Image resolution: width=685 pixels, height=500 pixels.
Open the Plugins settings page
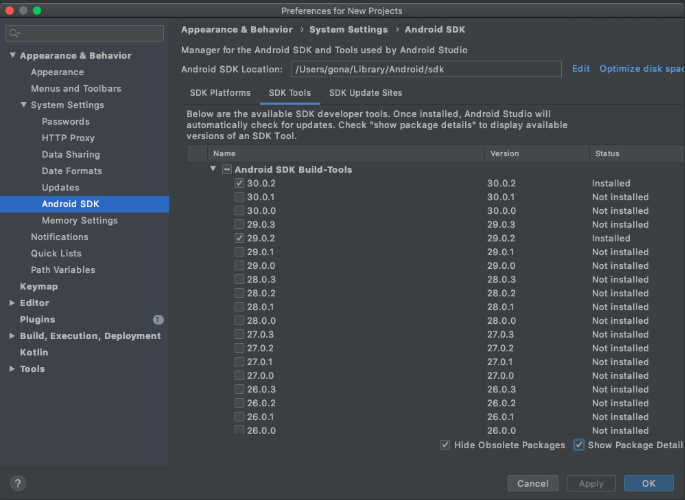[x=38, y=319]
